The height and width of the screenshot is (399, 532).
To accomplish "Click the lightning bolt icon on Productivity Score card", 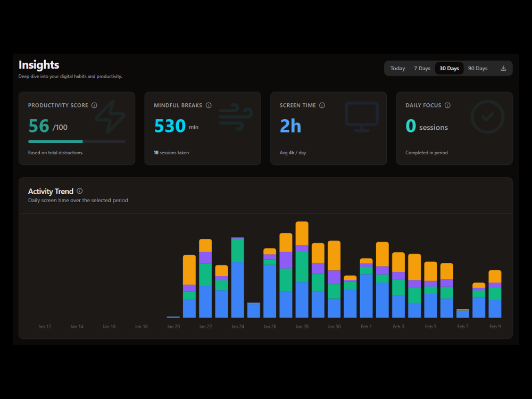I will pyautogui.click(x=111, y=117).
